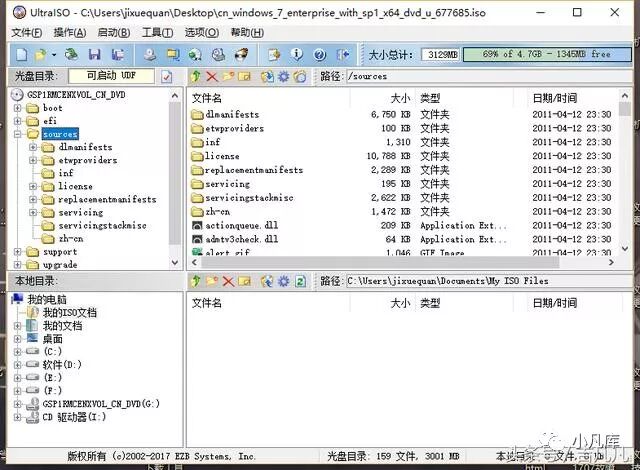Click the /sources path field
Image resolution: width=640 pixels, height=470 pixels.
(x=488, y=76)
